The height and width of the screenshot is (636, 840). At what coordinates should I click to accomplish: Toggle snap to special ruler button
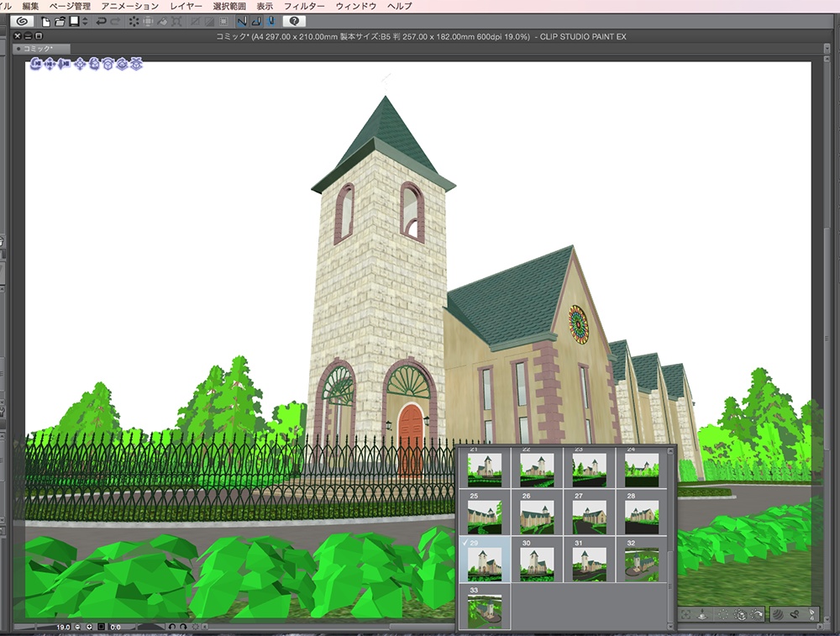256,21
